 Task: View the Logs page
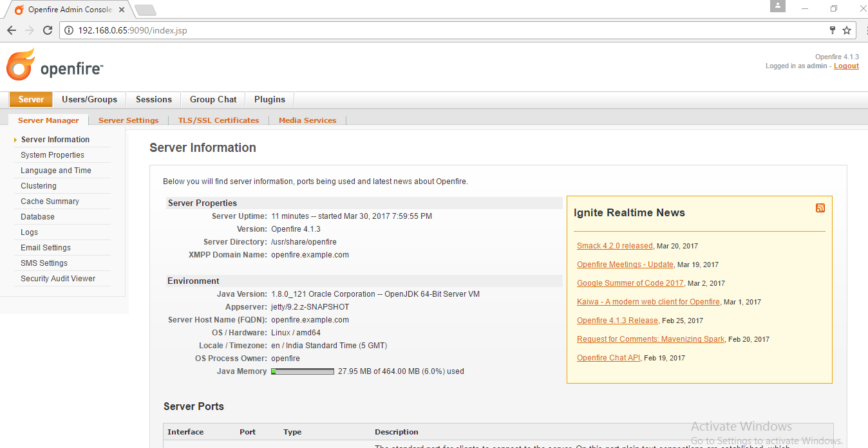pos(29,232)
